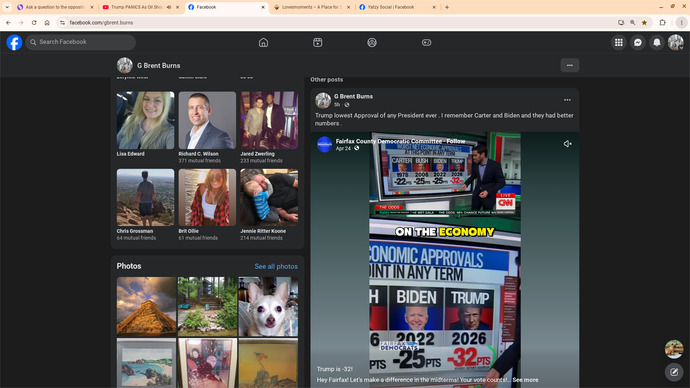690x388 pixels.
Task: Open the pyramid photo thumbnail
Action: pyautogui.click(x=146, y=306)
